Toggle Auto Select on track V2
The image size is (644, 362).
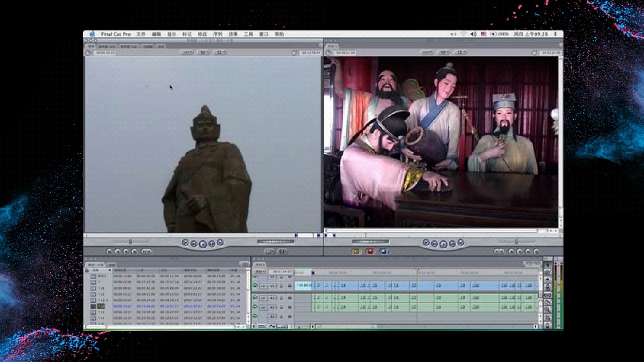click(x=290, y=277)
